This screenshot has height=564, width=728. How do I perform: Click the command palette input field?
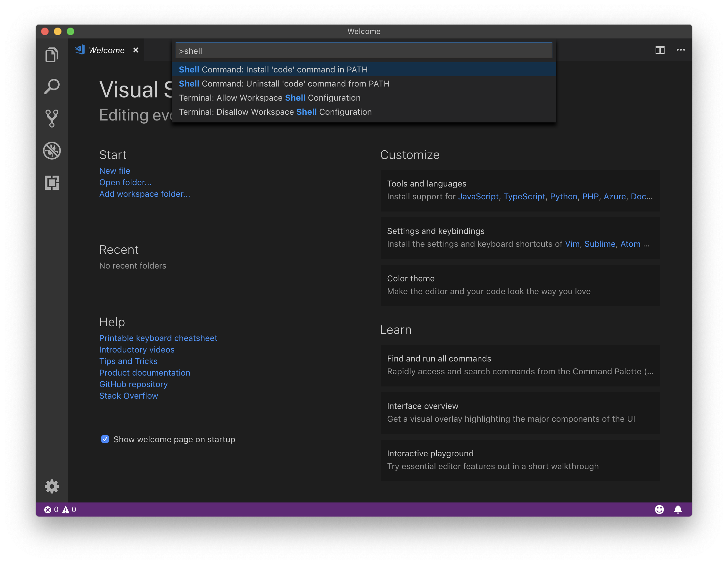point(363,51)
